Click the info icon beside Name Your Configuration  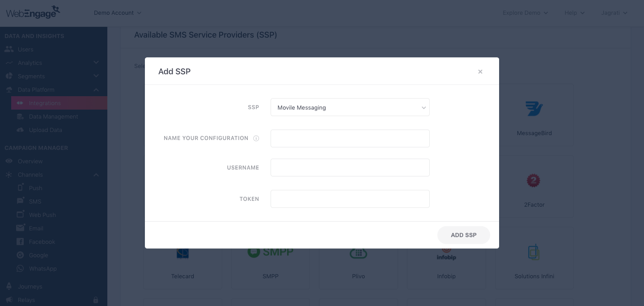[x=256, y=138]
